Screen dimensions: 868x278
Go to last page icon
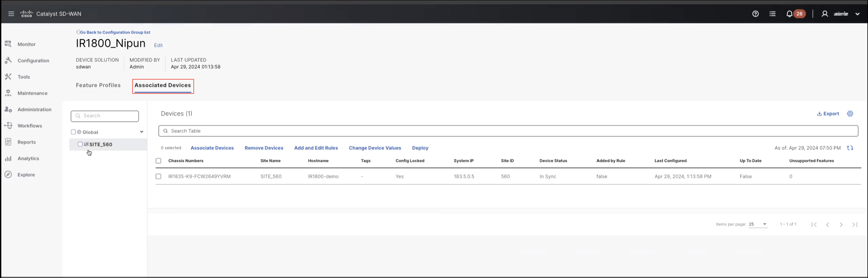point(855,224)
